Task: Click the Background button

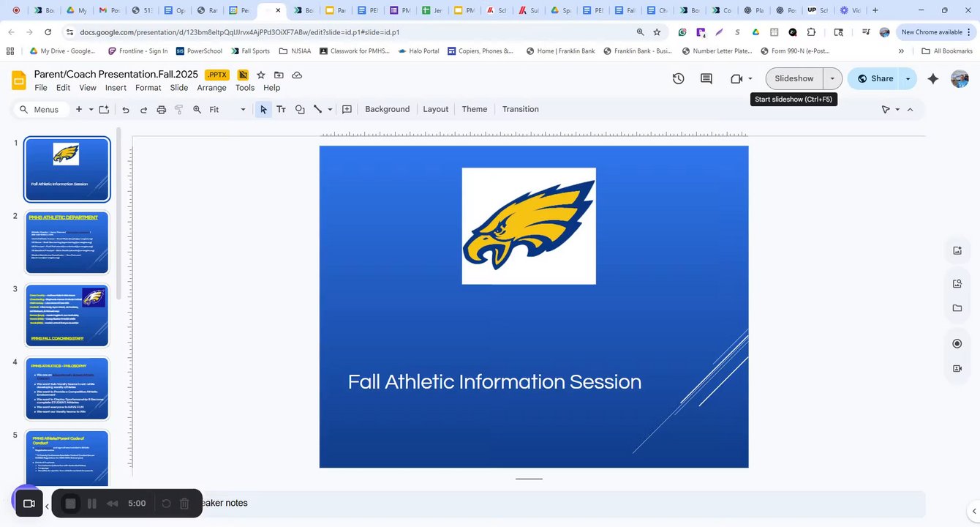Action: coord(387,109)
